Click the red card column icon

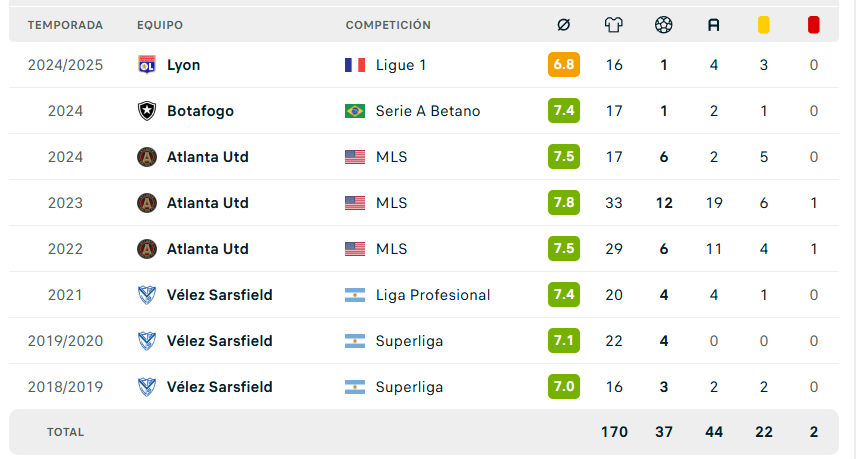813,25
